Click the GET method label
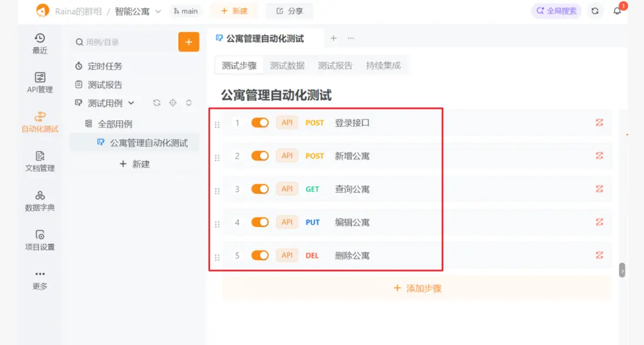Screen dimensions: 644x345 click(x=312, y=189)
